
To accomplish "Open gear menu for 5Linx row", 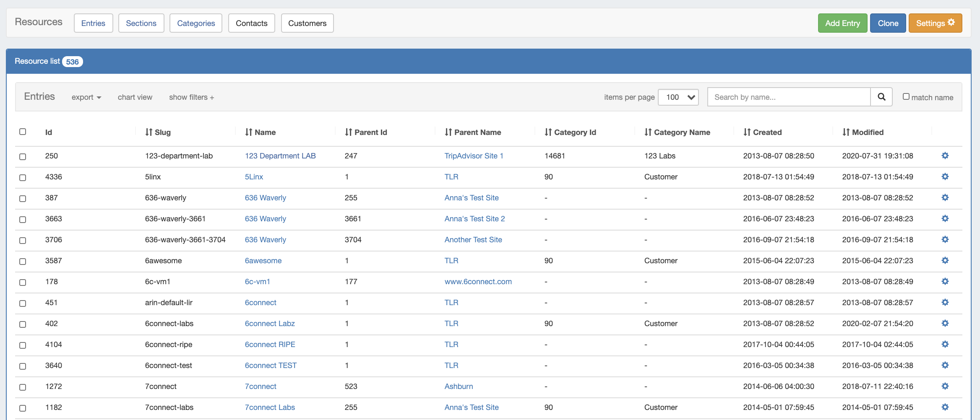I will click(x=945, y=176).
